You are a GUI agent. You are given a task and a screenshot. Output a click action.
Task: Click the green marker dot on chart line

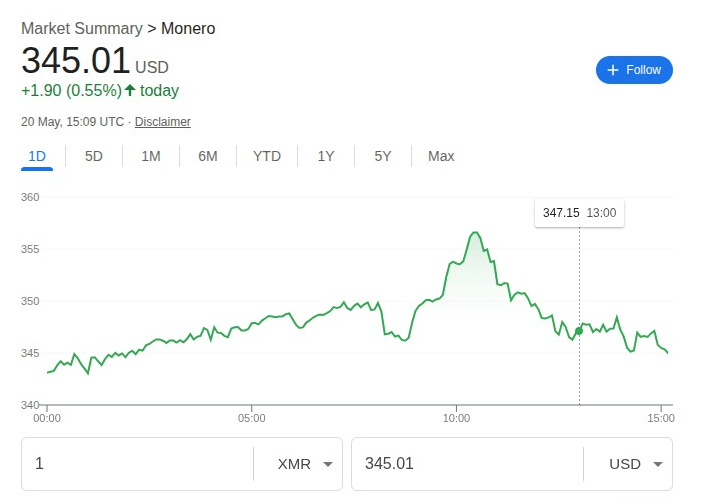579,330
